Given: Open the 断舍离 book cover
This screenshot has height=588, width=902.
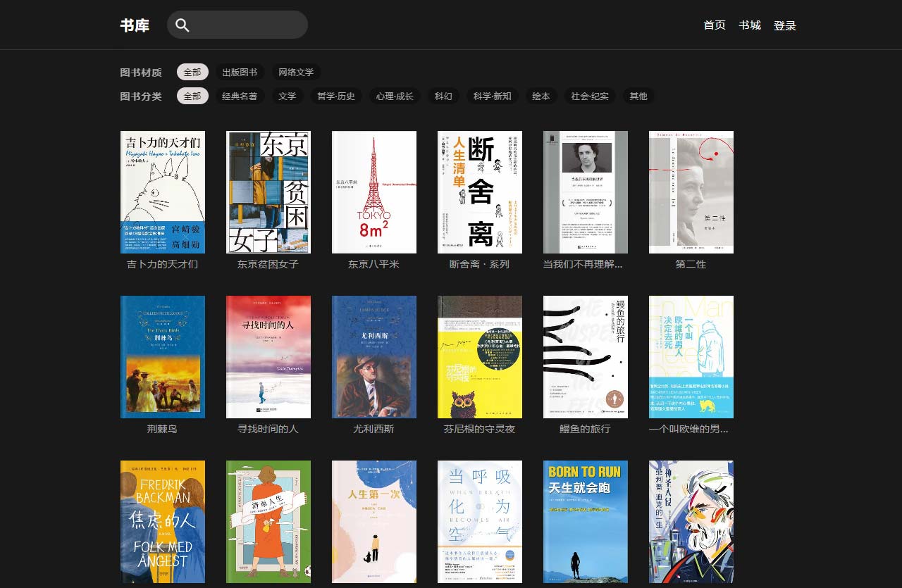Looking at the screenshot, I should coord(480,192).
